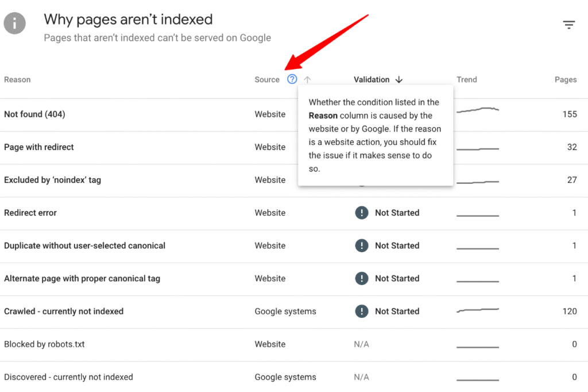Open Blocked by robots.txt row
Viewport: 588px width, 392px height.
coord(44,344)
